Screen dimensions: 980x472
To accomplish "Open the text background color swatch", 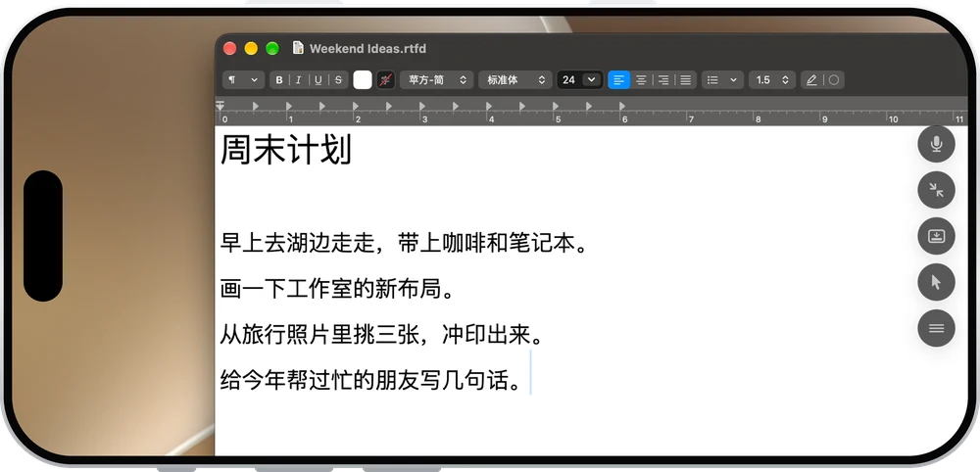I will tap(386, 80).
